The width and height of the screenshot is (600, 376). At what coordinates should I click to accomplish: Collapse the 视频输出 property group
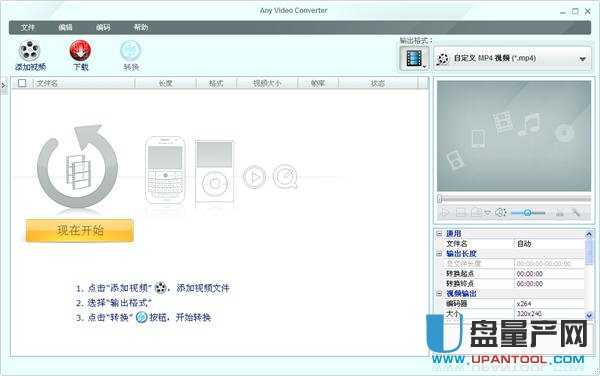(x=439, y=294)
